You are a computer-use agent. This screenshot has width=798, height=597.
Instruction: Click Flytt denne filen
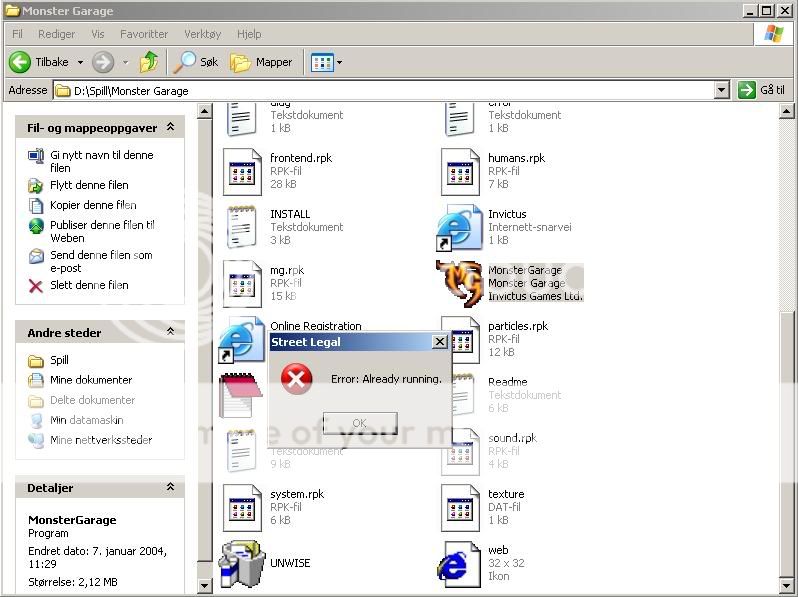tap(89, 185)
